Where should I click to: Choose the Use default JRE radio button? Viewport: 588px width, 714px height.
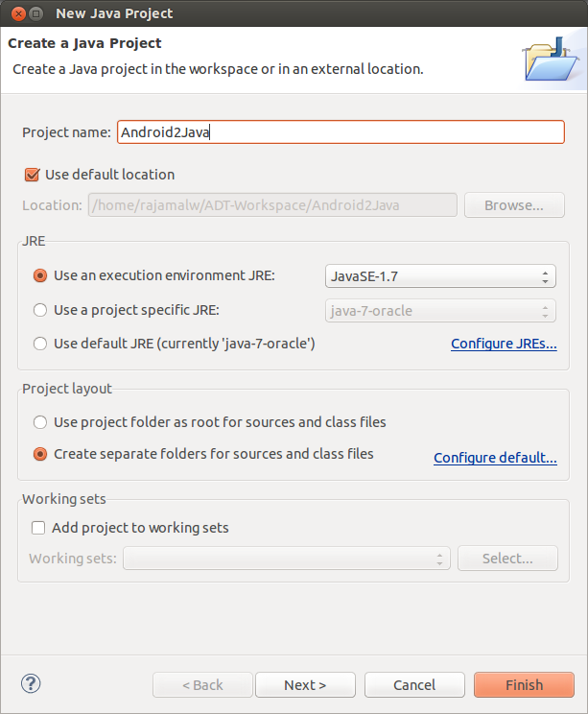[x=40, y=344]
